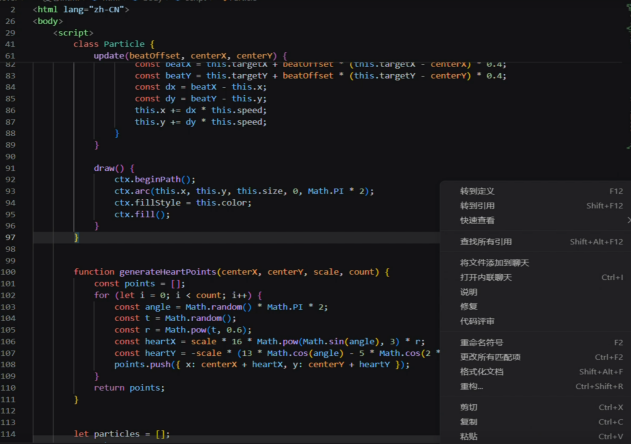Click 'const points = [];' line

click(x=139, y=284)
